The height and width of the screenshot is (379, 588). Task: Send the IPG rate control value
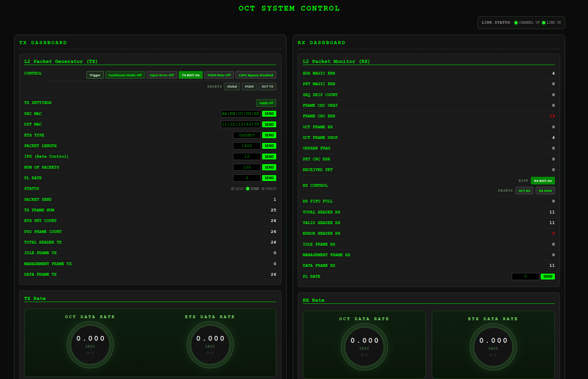tap(269, 157)
